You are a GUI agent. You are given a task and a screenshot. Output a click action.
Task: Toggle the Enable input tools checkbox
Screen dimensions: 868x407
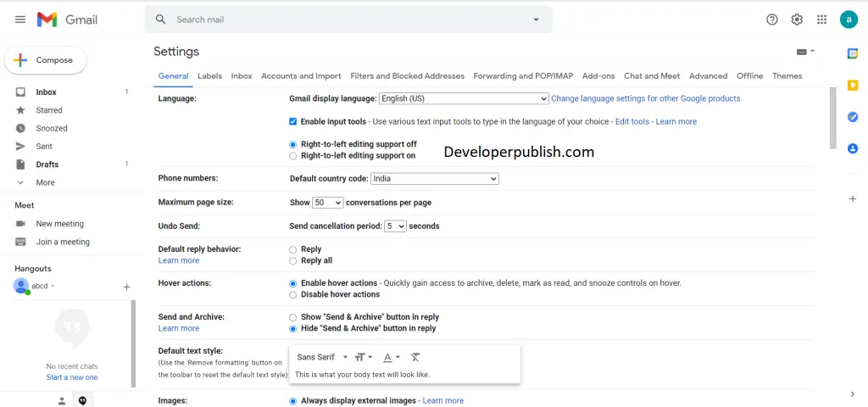coord(292,121)
